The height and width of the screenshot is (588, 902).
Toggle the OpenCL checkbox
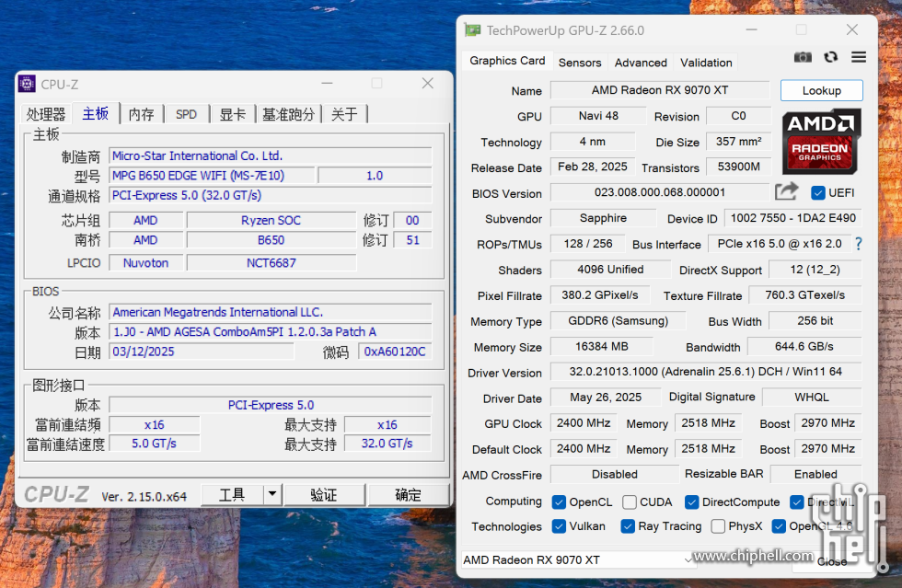pyautogui.click(x=559, y=502)
